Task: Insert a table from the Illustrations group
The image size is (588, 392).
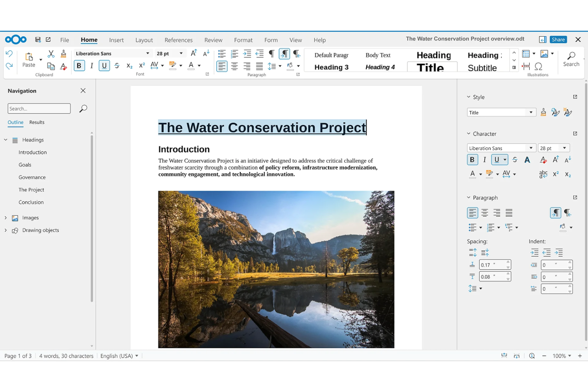Action: pyautogui.click(x=526, y=53)
